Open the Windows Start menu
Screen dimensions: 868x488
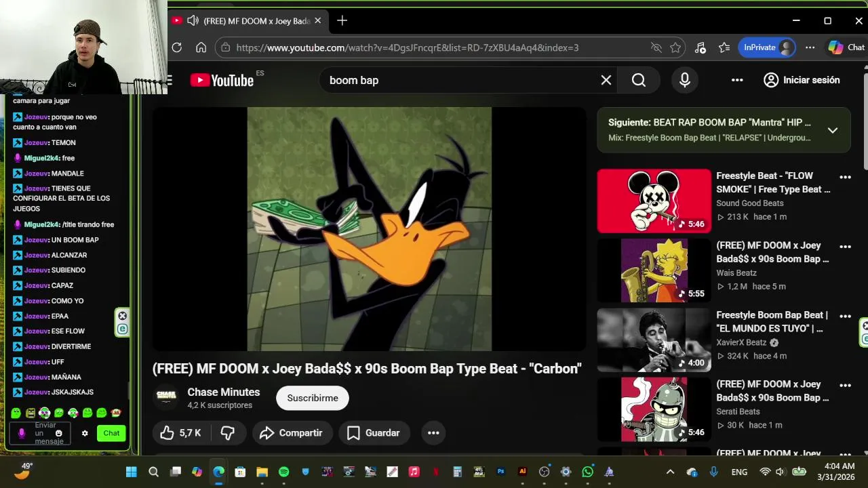[132, 472]
